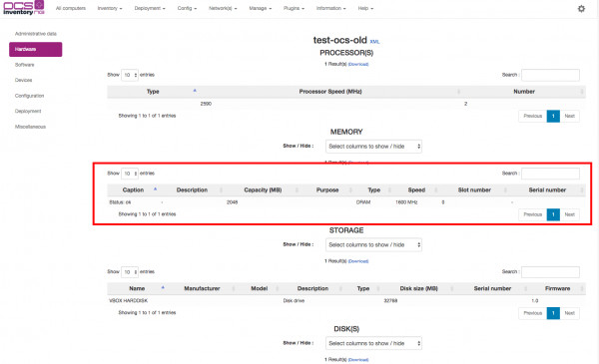Sort processors by Number column
The width and height of the screenshot is (599, 364).
[524, 92]
